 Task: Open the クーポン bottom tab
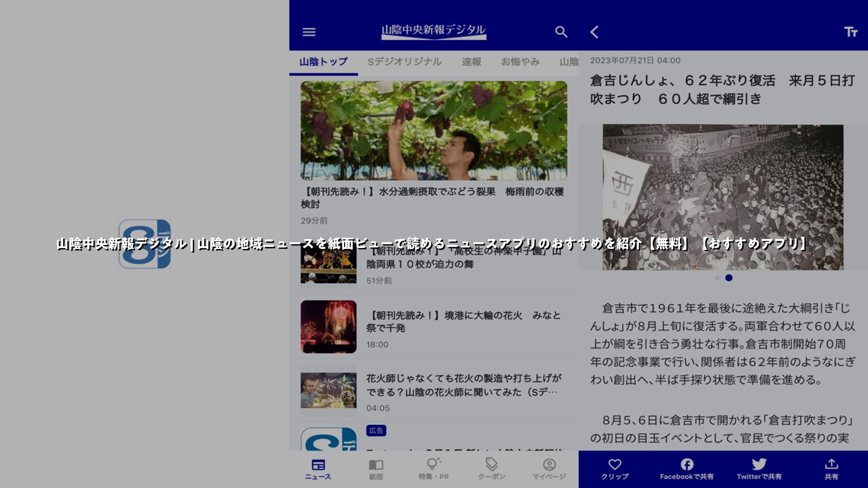[x=491, y=469]
